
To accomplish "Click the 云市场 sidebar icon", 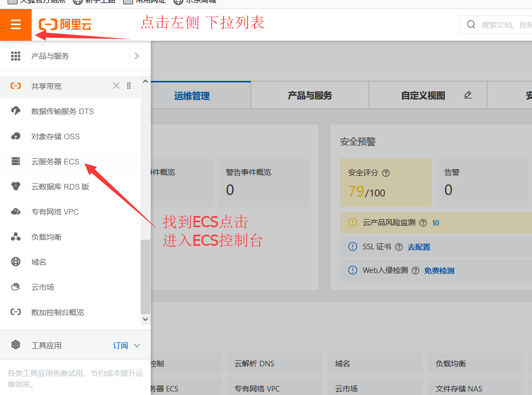I will click(x=16, y=287).
